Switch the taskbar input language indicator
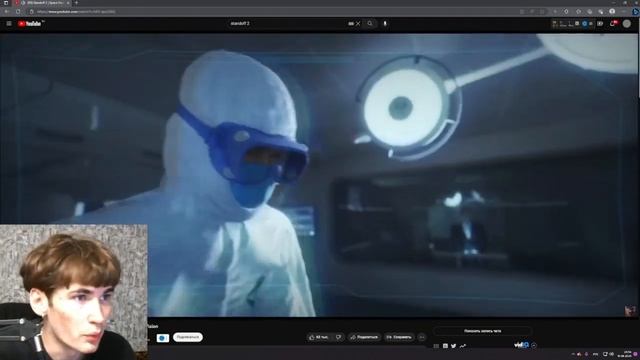This screenshot has width=640, height=360. [x=596, y=354]
